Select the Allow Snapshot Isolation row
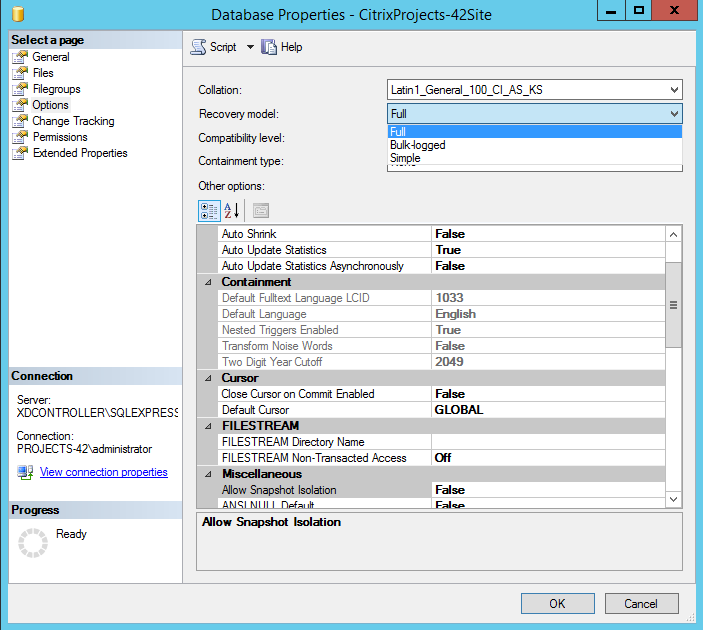The height and width of the screenshot is (630, 703). [441, 490]
